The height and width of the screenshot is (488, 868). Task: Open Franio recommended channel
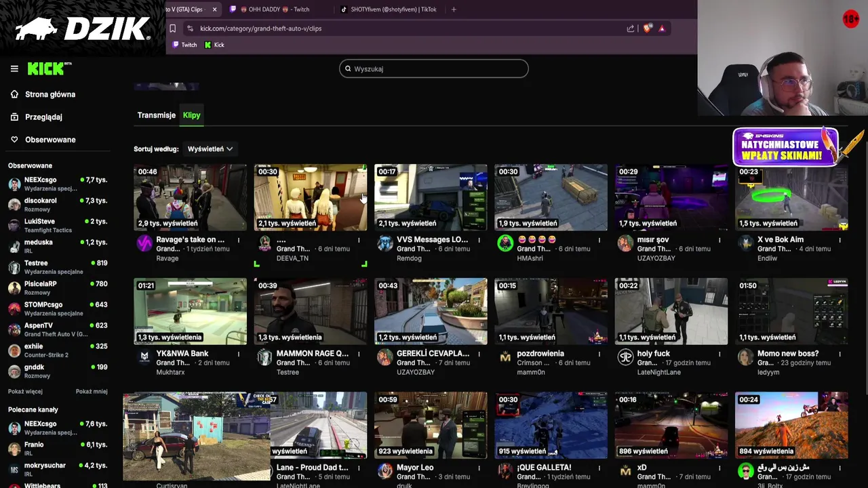click(58, 449)
